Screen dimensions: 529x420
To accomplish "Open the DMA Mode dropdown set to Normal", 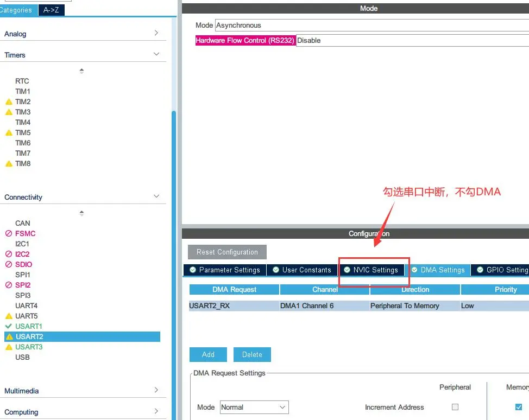I will 254,407.
